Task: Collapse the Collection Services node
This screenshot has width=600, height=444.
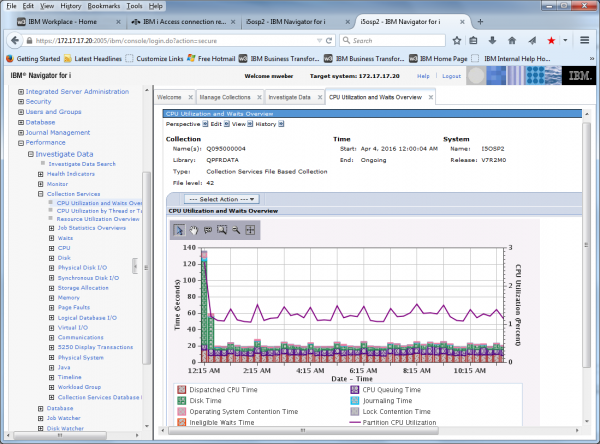Action: [x=41, y=194]
